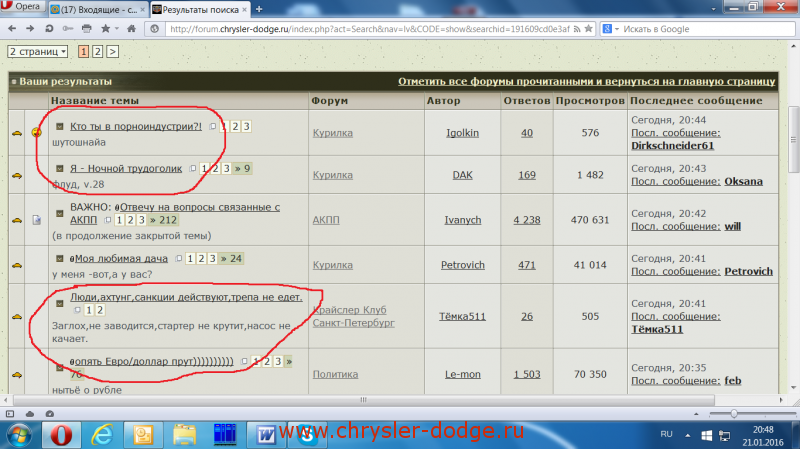Open Internet Explorer from taskbar
Image resolution: width=800 pixels, height=449 pixels.
click(x=102, y=435)
